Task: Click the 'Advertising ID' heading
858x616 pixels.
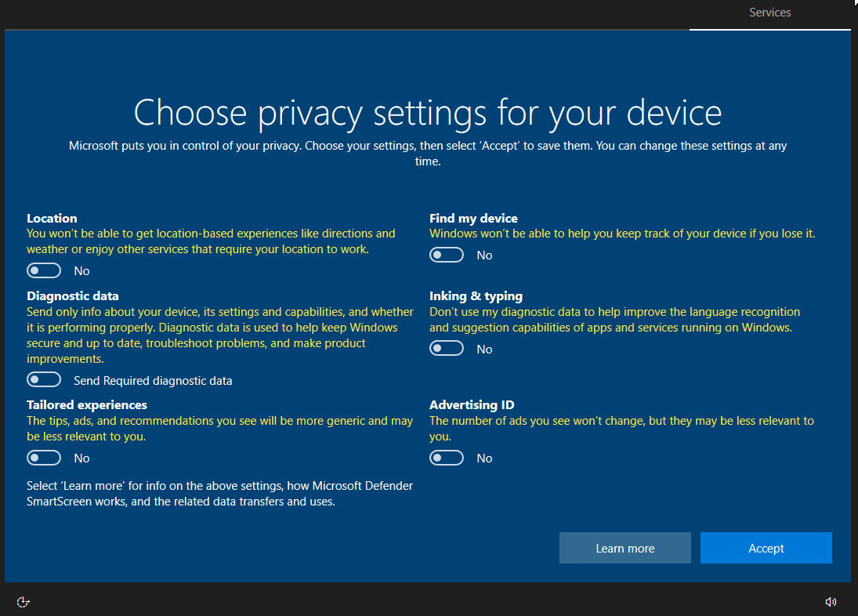Action: click(472, 405)
